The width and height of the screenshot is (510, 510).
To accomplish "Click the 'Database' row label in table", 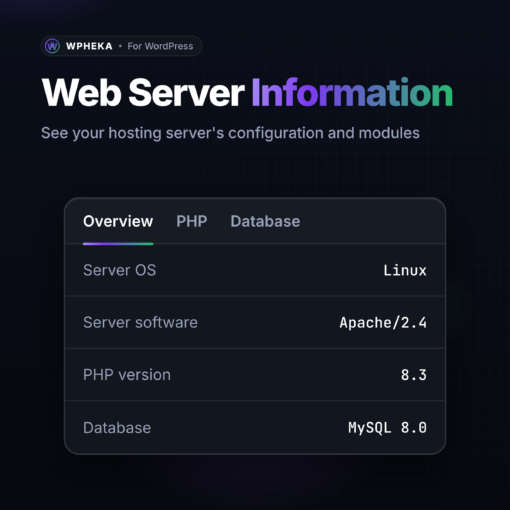I will pyautogui.click(x=117, y=428).
